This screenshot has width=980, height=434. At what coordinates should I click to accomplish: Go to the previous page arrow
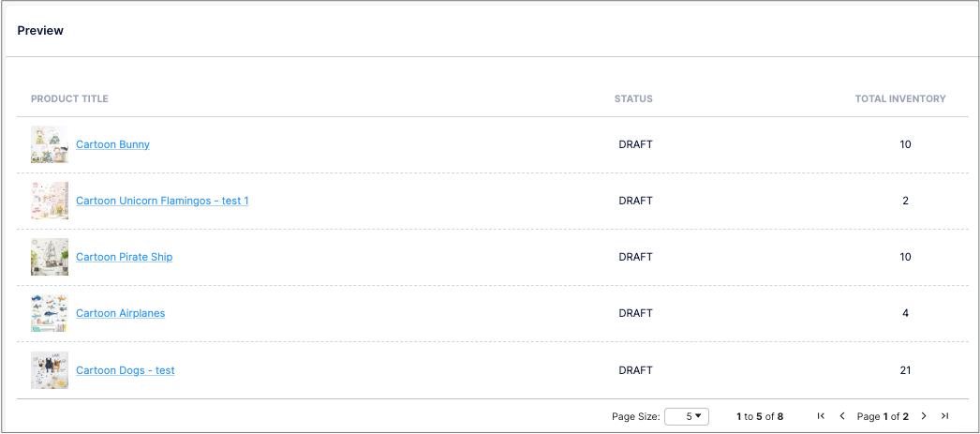click(842, 416)
